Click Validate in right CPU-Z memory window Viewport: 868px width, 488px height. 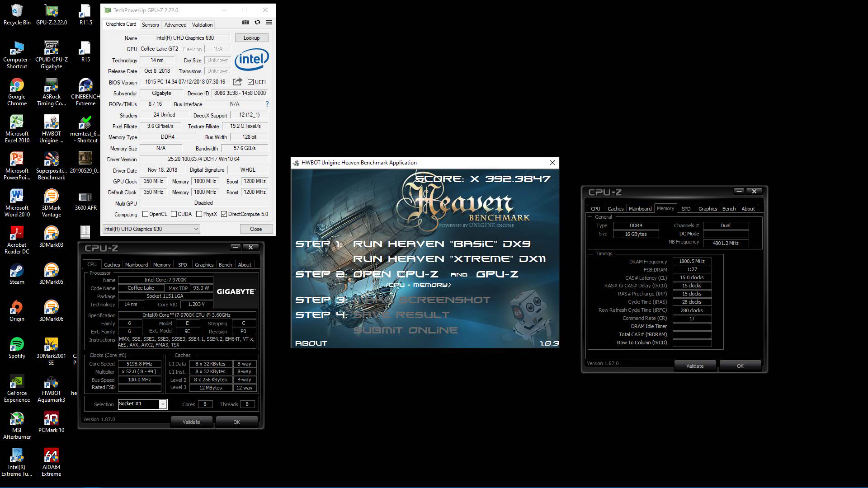[695, 366]
